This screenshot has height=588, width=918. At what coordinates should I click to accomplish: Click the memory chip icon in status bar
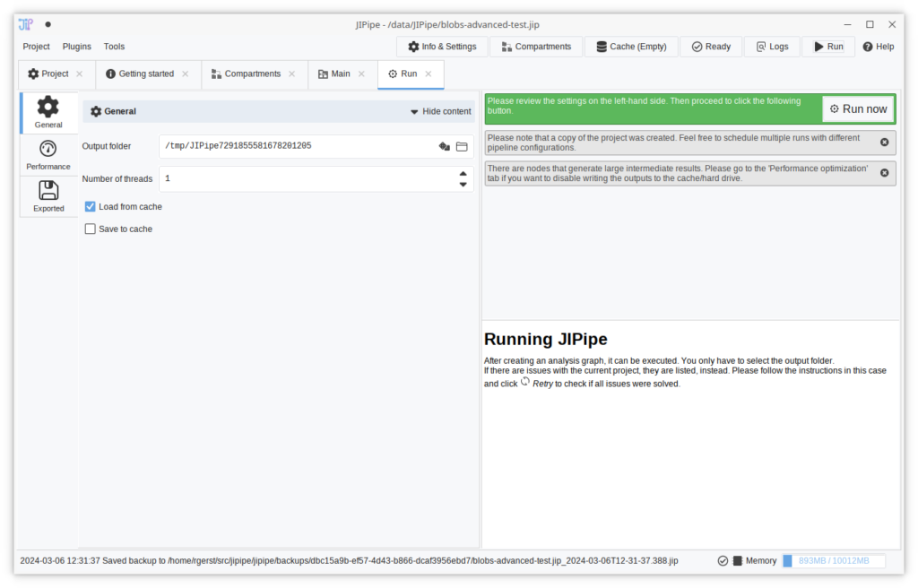click(738, 561)
